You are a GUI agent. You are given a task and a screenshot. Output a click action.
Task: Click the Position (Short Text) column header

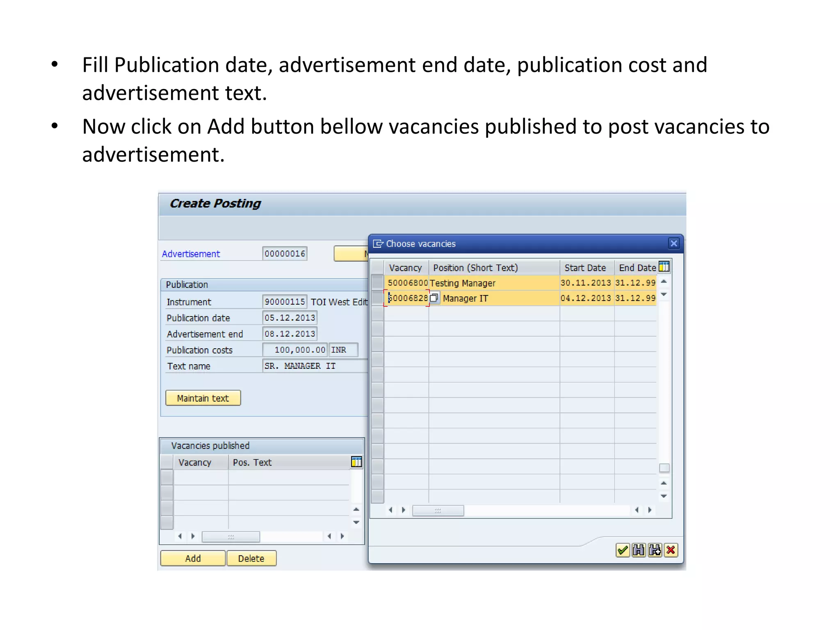pos(494,268)
